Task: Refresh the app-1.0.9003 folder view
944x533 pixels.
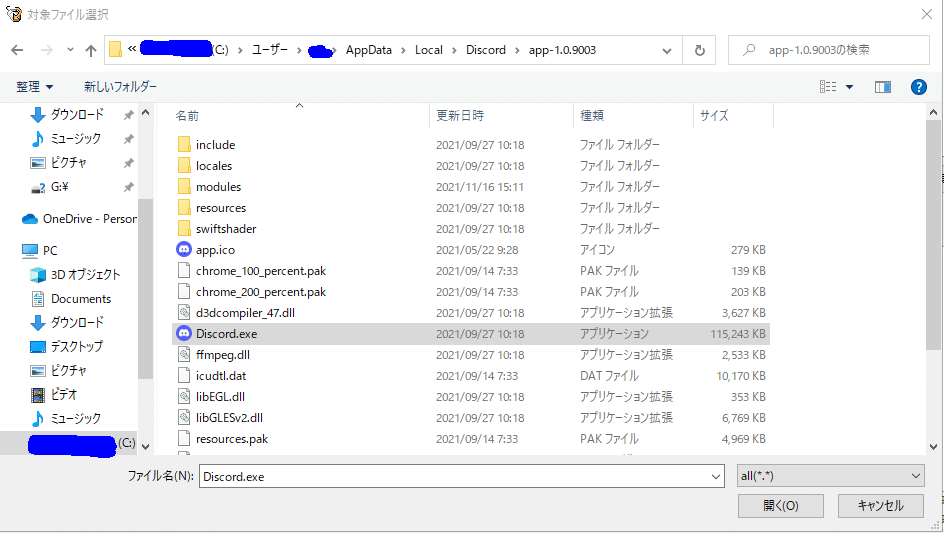Action: [700, 50]
